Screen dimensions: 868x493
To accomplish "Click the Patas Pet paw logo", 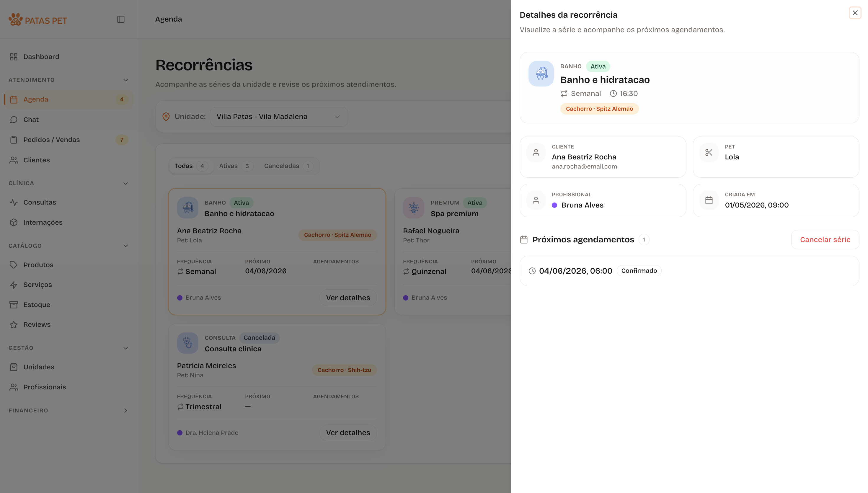I will [x=15, y=20].
